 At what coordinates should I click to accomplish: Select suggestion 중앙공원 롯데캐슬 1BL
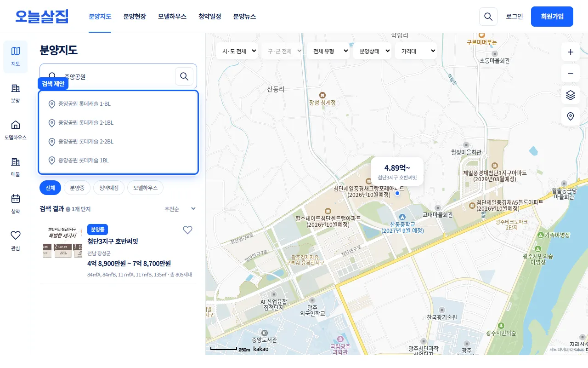[119, 161]
